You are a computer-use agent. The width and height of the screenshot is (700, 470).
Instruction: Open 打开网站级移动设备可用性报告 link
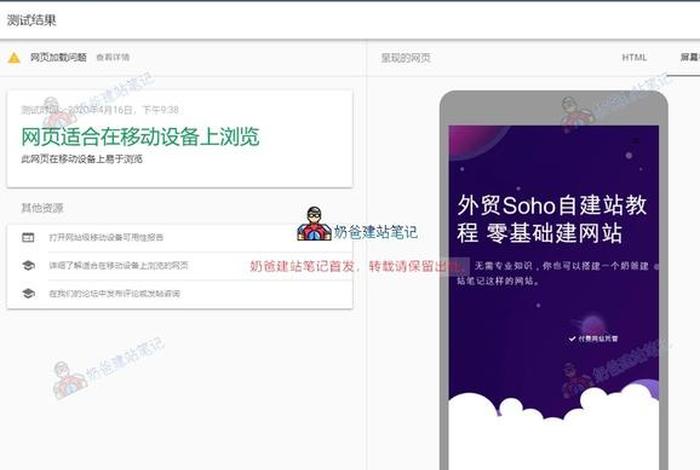(x=106, y=237)
